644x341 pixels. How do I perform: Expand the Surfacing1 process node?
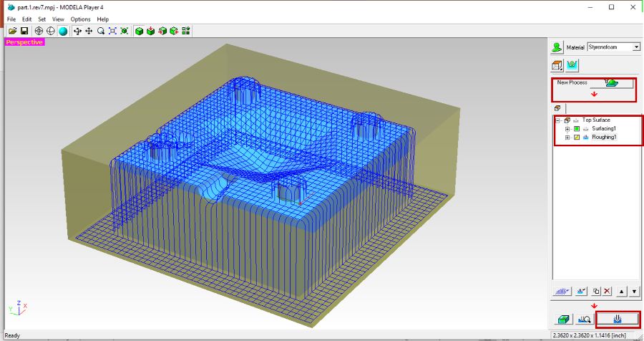click(567, 129)
